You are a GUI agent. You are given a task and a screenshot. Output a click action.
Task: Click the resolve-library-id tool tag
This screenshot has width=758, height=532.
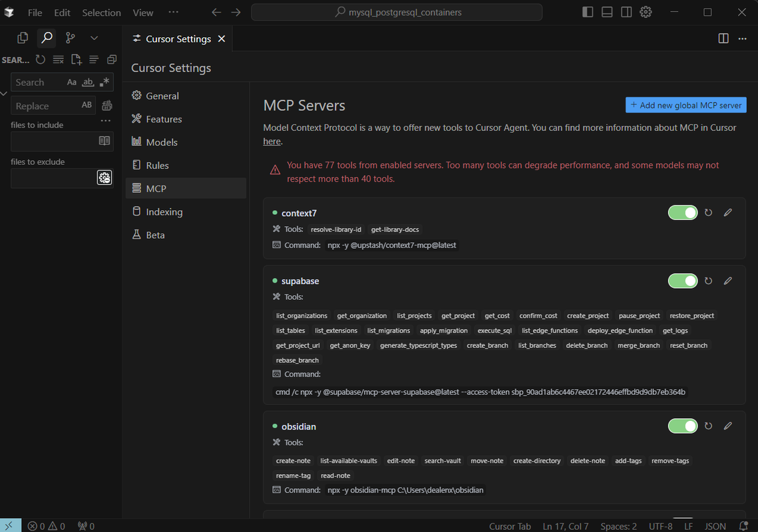pyautogui.click(x=336, y=229)
